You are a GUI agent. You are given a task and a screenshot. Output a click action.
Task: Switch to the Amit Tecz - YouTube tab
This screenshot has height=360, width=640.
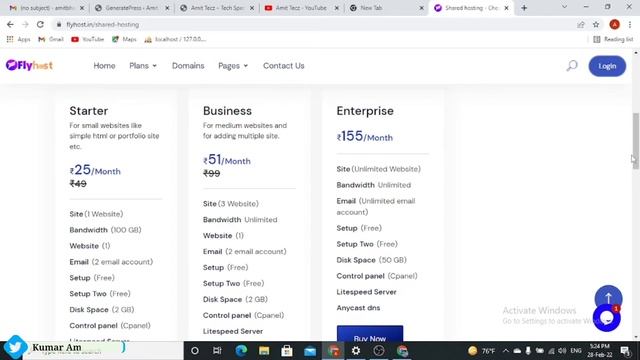(301, 8)
